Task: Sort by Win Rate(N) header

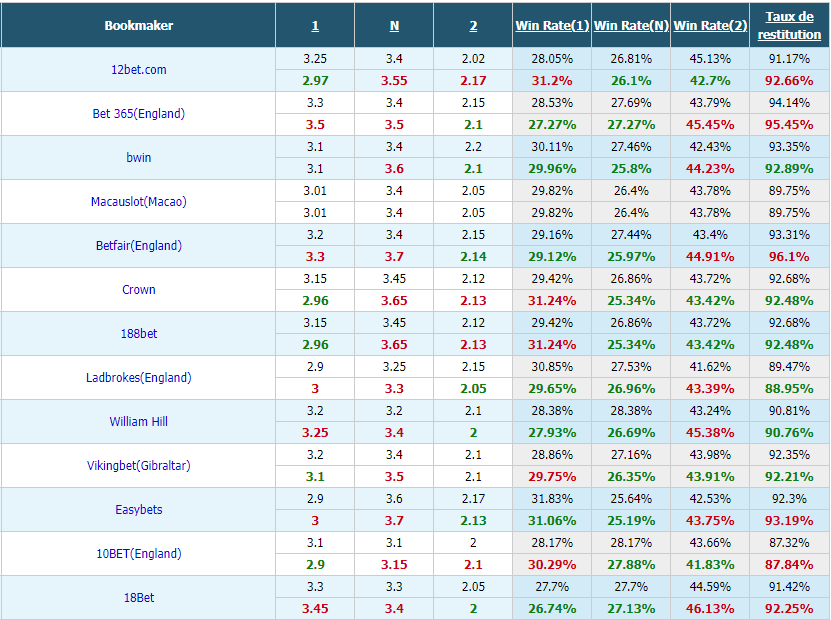Action: click(631, 25)
